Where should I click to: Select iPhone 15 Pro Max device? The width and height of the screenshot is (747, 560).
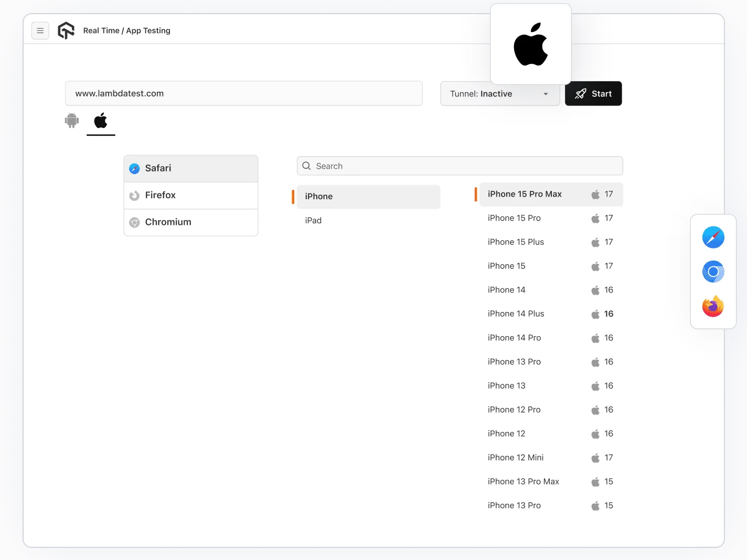point(550,194)
